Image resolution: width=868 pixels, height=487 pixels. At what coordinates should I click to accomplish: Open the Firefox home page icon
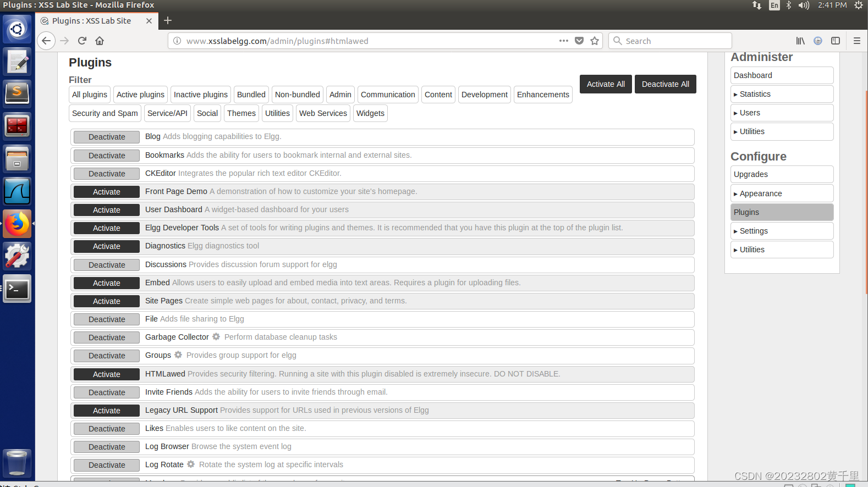pyautogui.click(x=100, y=41)
